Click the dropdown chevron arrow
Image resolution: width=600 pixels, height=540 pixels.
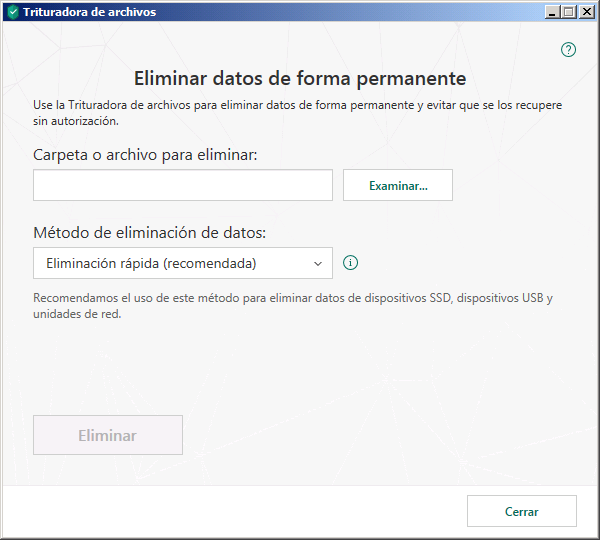(x=318, y=264)
